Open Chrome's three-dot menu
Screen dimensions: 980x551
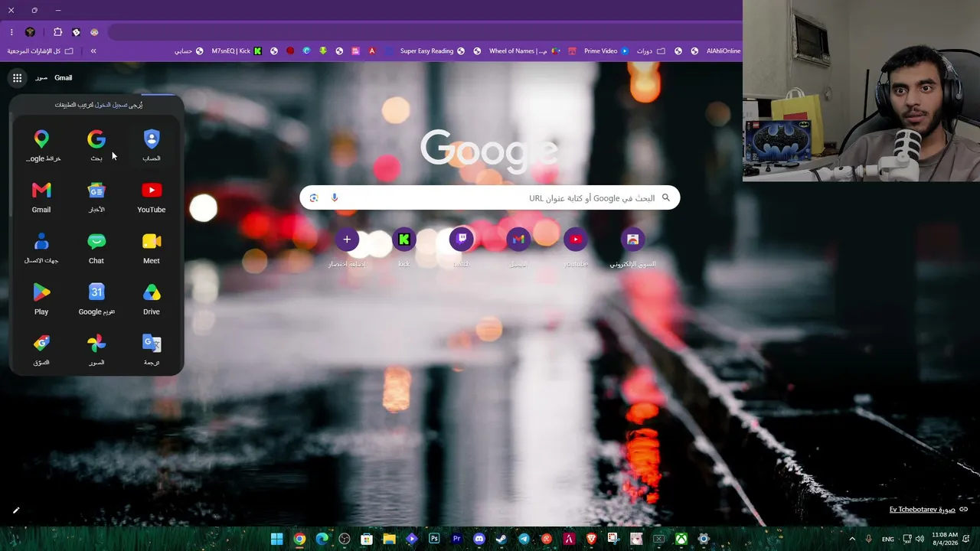(x=11, y=32)
